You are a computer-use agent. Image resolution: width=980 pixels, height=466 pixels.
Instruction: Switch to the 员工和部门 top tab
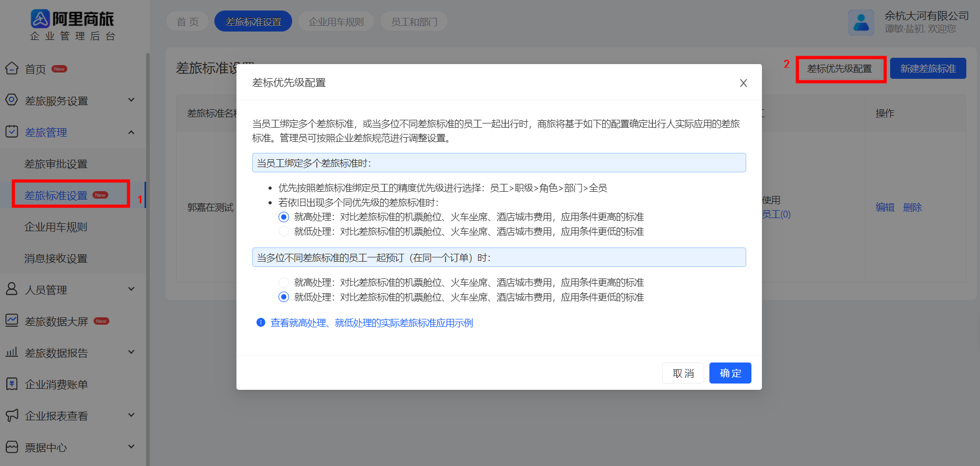pyautogui.click(x=414, y=22)
